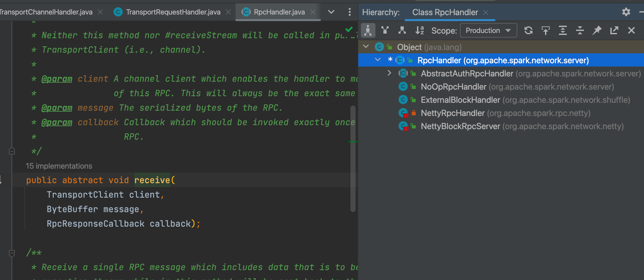
Task: Expand all hierarchy nodes
Action: coord(563,31)
